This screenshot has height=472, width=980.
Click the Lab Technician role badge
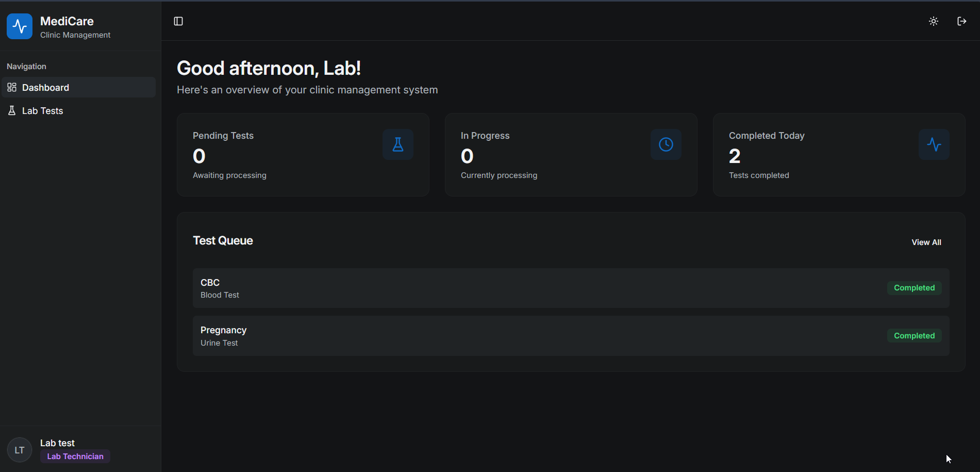(x=75, y=457)
